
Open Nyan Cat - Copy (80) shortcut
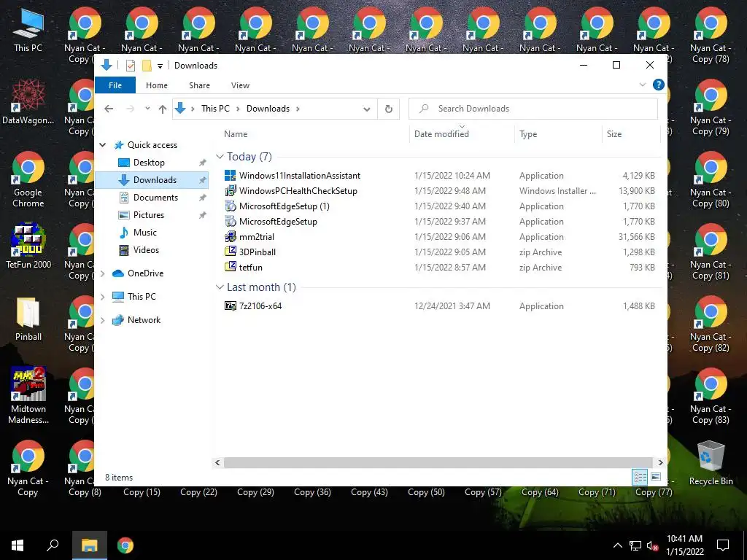click(x=711, y=179)
